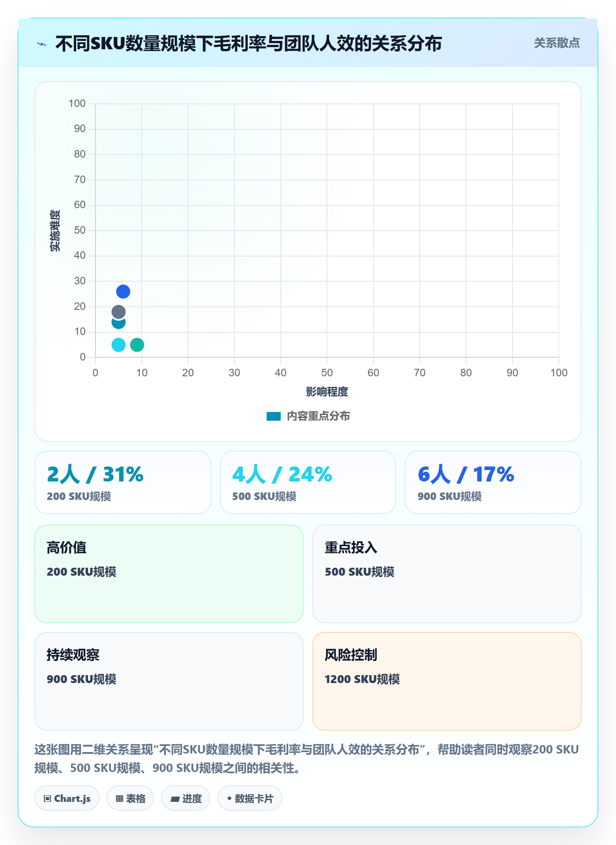The width and height of the screenshot is (616, 845).
Task: Click 900 SKU规模 in the 持续观察 card
Action: 81,679
